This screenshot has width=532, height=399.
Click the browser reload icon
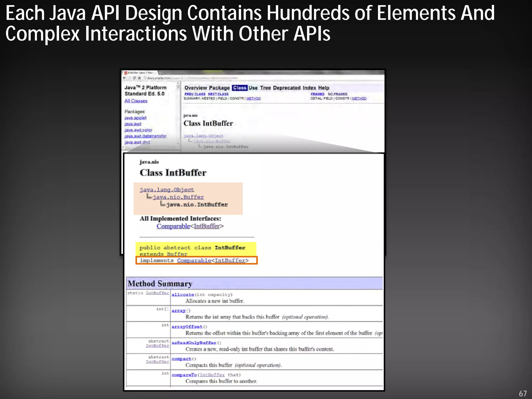[134, 78]
